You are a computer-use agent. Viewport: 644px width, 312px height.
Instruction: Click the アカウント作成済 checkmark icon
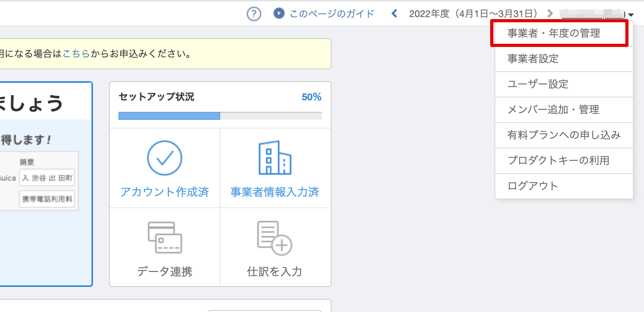165,158
